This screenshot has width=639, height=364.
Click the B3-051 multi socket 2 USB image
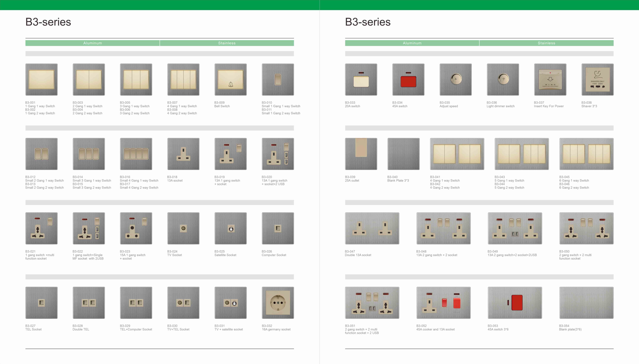point(372,303)
